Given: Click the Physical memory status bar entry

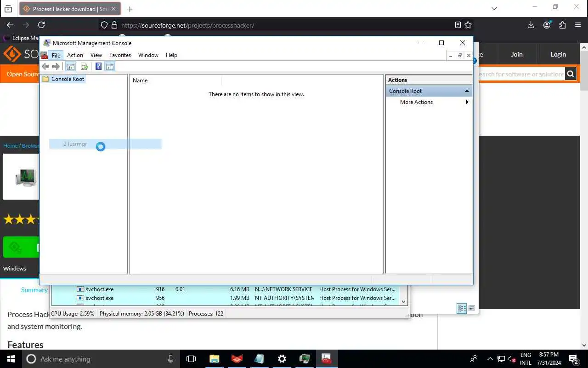Looking at the screenshot, I should 141,314.
